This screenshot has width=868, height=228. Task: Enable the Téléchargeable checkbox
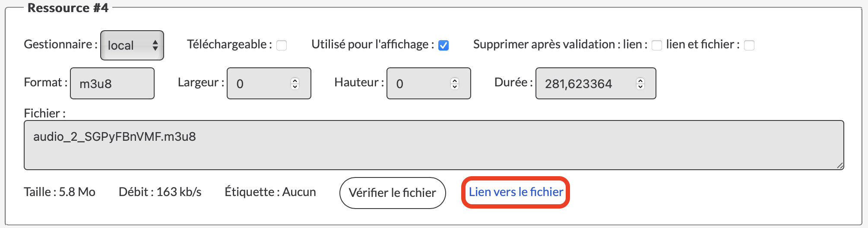(x=282, y=45)
